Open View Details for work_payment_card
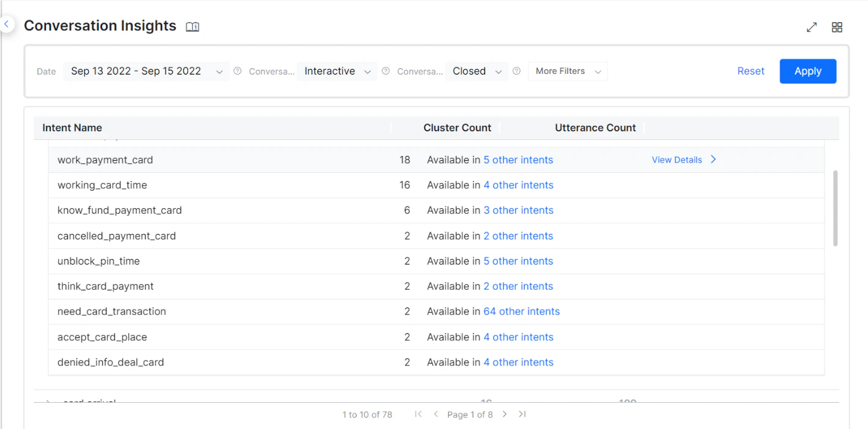This screenshot has height=429, width=868. click(677, 159)
